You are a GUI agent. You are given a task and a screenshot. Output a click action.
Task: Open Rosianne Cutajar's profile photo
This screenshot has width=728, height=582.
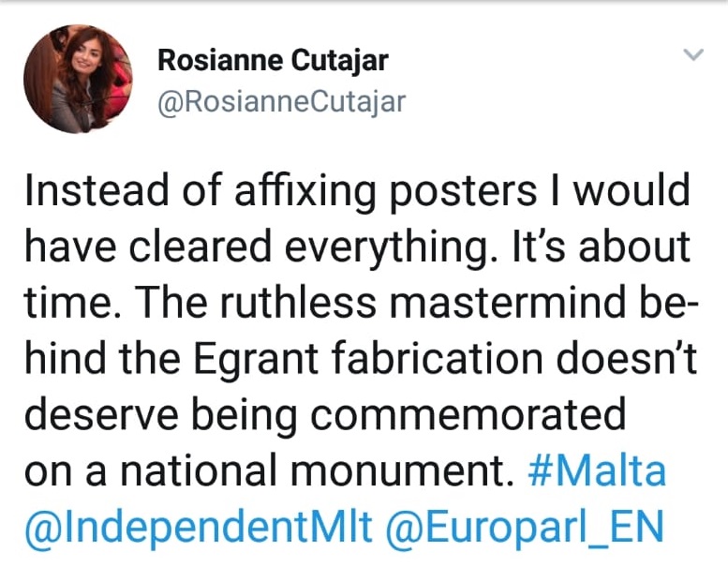click(79, 79)
